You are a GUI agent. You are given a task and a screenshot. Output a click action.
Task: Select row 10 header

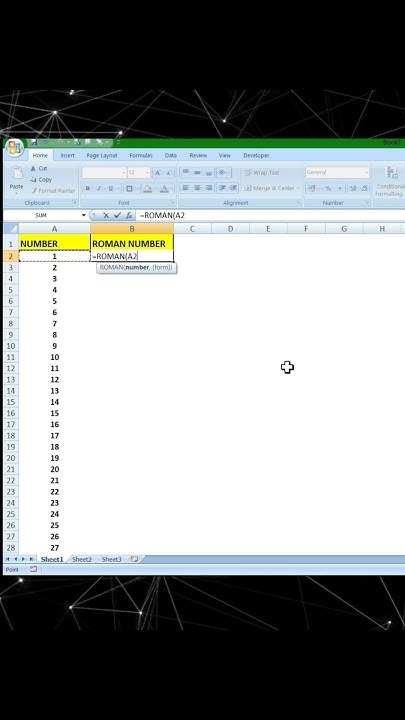11,346
